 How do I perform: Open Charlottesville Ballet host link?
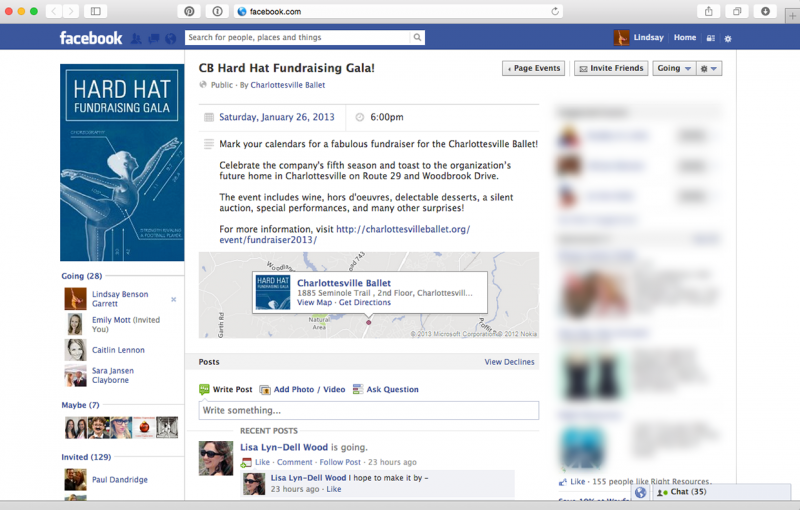click(288, 85)
